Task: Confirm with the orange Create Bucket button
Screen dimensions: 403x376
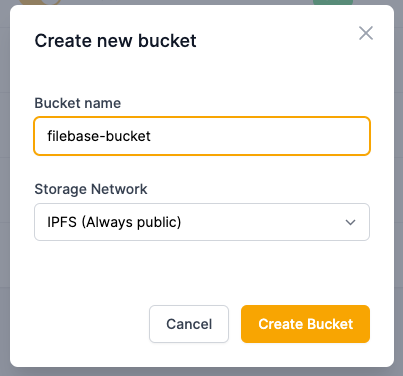Action: pos(305,324)
